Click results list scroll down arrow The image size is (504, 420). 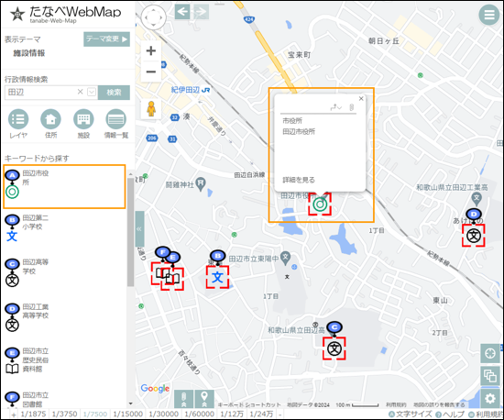point(130,403)
